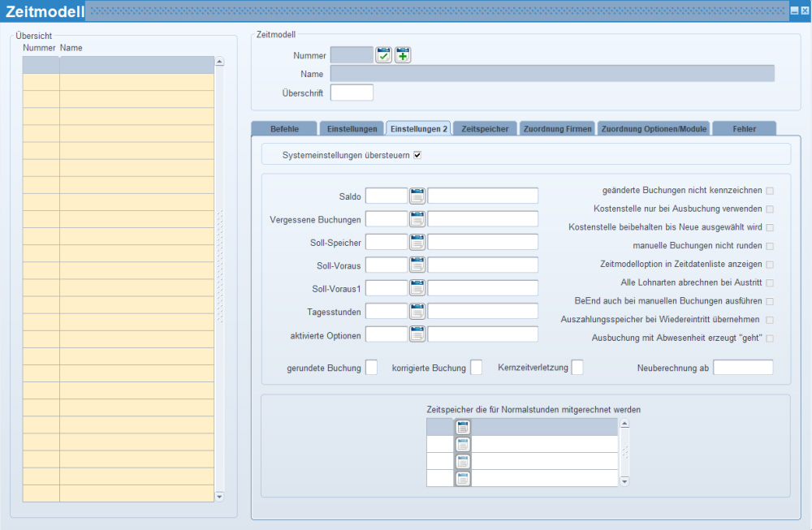
Task: Click the Saldo description field
Action: (482, 196)
